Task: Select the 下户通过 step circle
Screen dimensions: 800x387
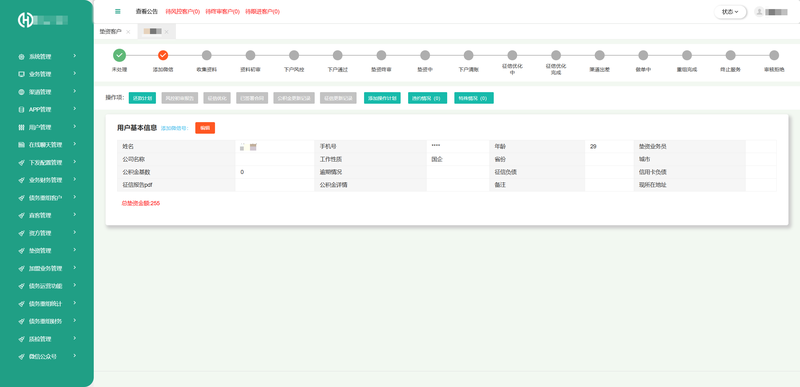Action: coord(337,55)
